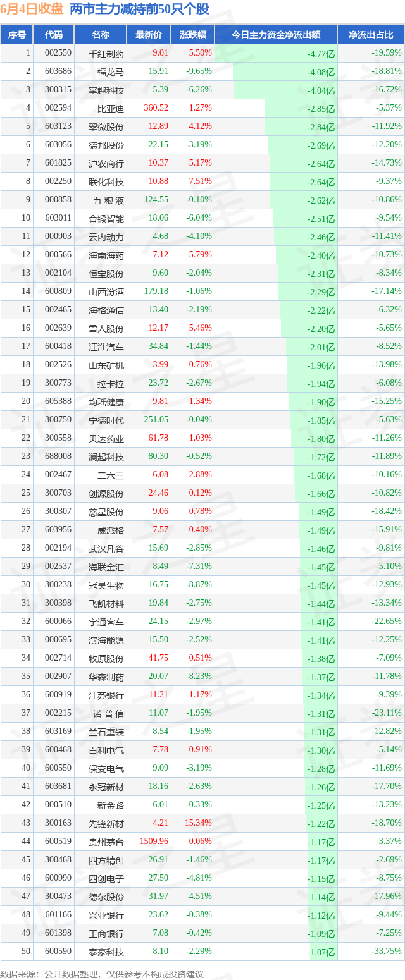The height and width of the screenshot is (980, 405).
Task: Click stock code 002907
Action: (x=58, y=677)
